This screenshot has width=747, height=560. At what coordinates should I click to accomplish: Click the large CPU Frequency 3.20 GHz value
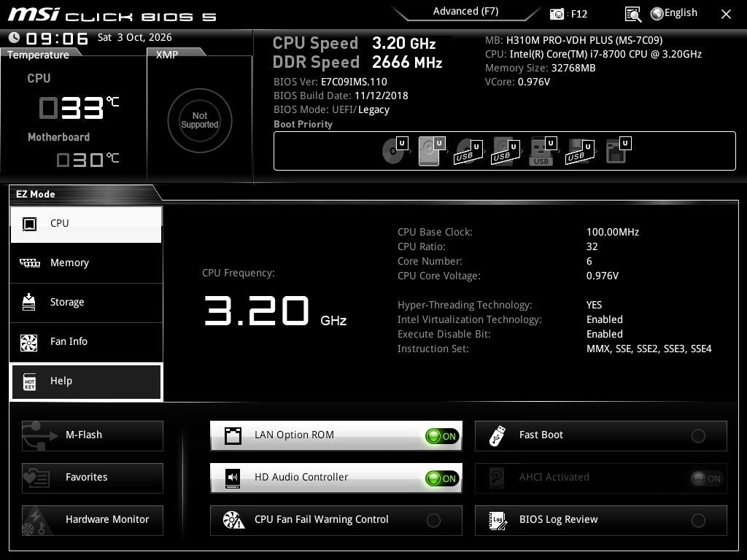(275, 311)
